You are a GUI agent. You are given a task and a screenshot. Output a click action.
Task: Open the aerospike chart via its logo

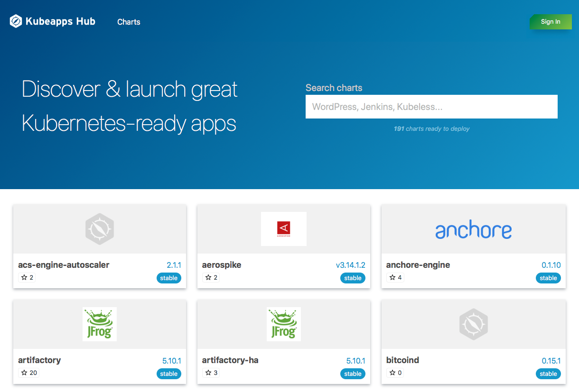(x=284, y=228)
